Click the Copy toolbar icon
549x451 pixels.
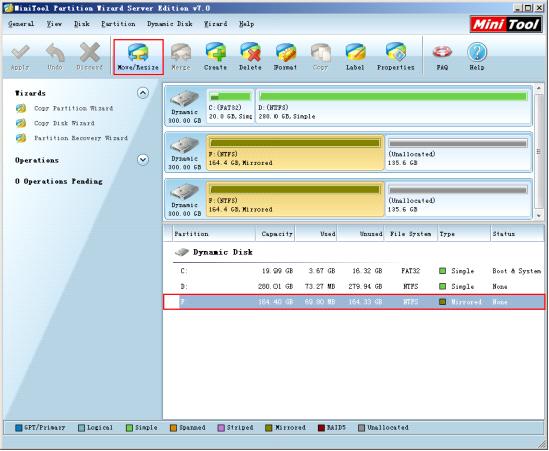[320, 56]
